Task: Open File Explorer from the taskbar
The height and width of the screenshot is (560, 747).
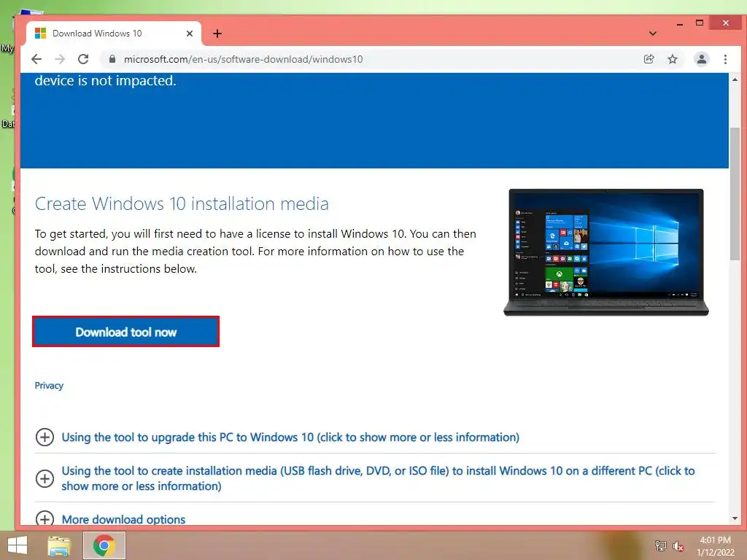Action: pyautogui.click(x=60, y=545)
